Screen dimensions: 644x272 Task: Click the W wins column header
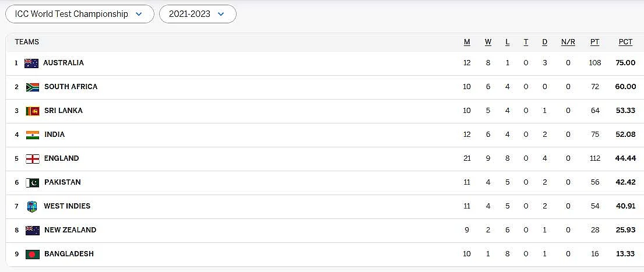click(x=488, y=43)
